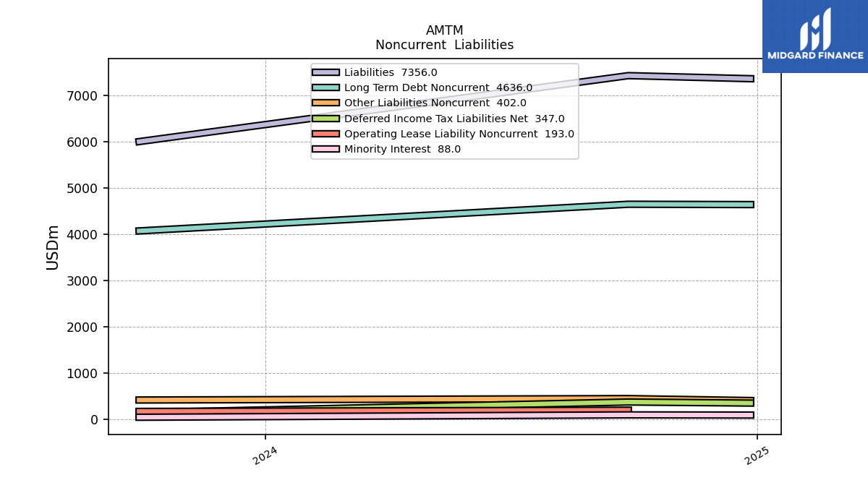The height and width of the screenshot is (488, 868).
Task: Click the Long Term Debt Noncurrent legend swatch
Action: click(325, 87)
